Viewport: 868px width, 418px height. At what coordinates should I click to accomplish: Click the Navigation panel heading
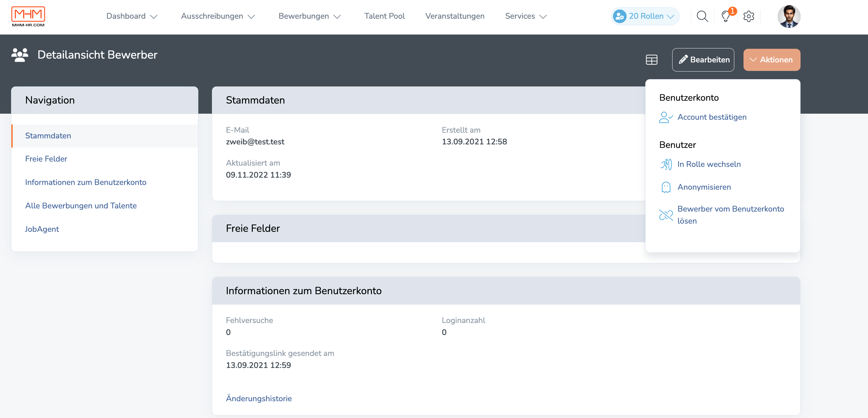point(50,100)
